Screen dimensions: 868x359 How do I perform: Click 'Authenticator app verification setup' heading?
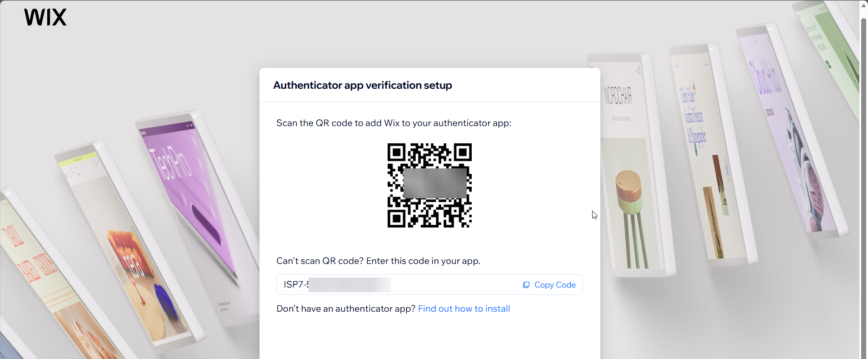[x=363, y=85]
